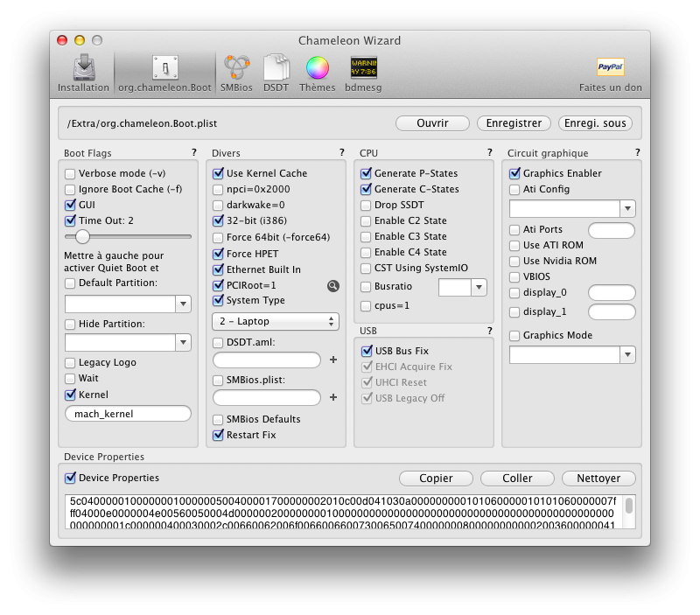This screenshot has height=615, width=700.
Task: Enable Verbose mode (-v) checkbox
Action: [x=70, y=173]
